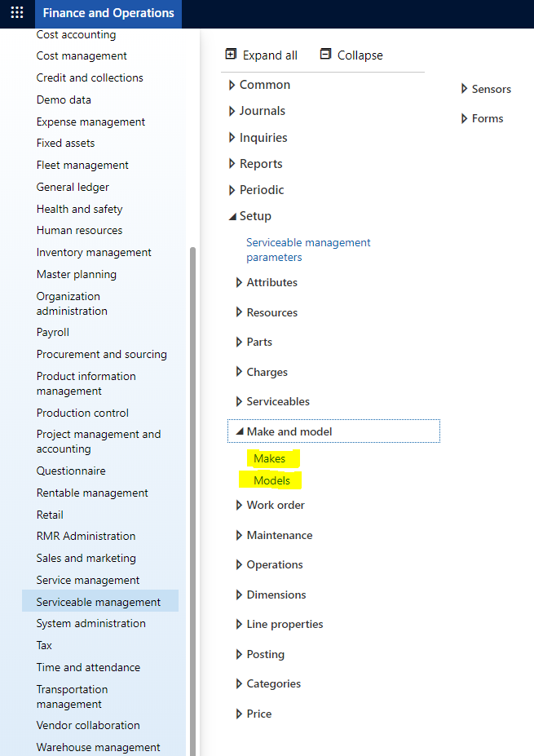Expand the Sensors group

tap(486, 89)
